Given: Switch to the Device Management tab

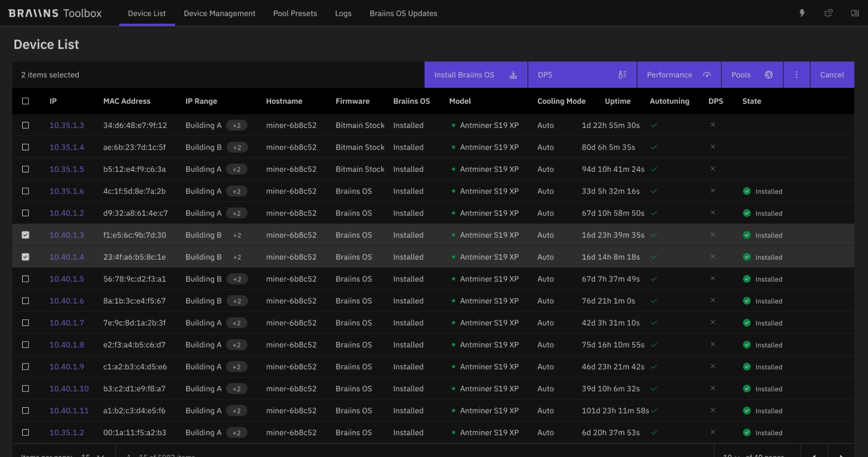Looking at the screenshot, I should pyautogui.click(x=219, y=13).
